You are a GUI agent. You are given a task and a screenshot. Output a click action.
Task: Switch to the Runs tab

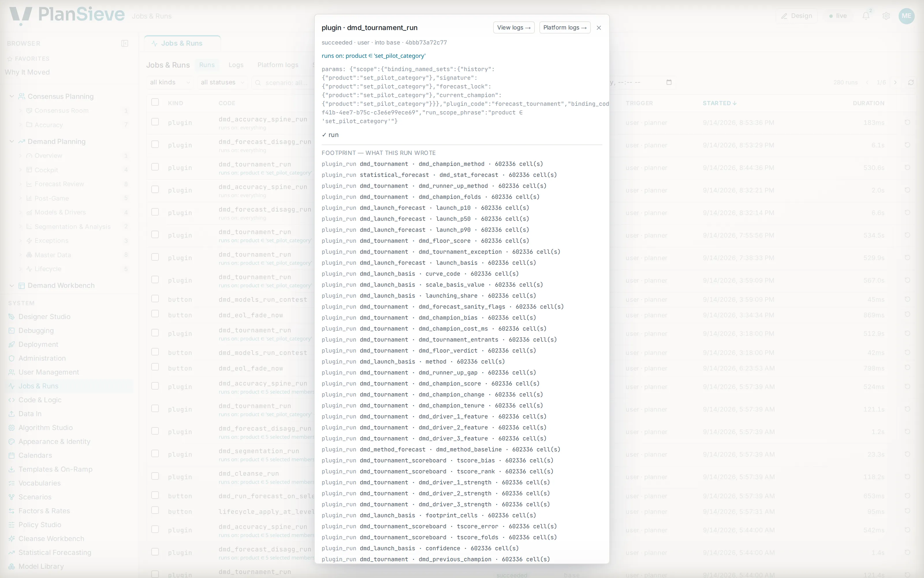(x=207, y=65)
